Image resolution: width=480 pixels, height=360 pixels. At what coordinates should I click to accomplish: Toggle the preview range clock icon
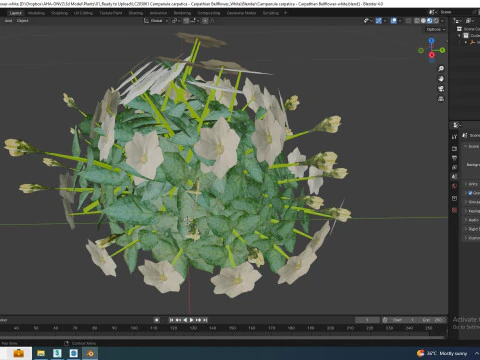[385, 320]
